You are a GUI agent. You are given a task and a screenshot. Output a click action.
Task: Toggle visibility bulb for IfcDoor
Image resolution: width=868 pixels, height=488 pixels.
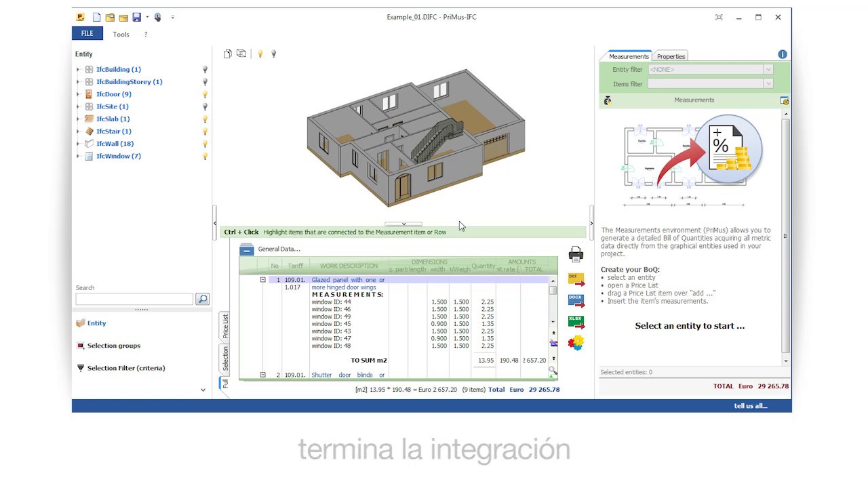point(205,94)
